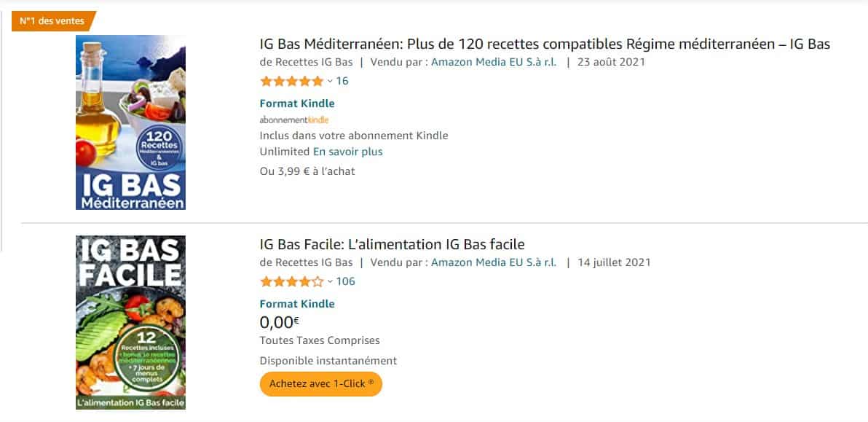Viewport: 868px width, 422px height.
Task: Click Recettes IG Bas author link of second book
Action: pos(313,262)
